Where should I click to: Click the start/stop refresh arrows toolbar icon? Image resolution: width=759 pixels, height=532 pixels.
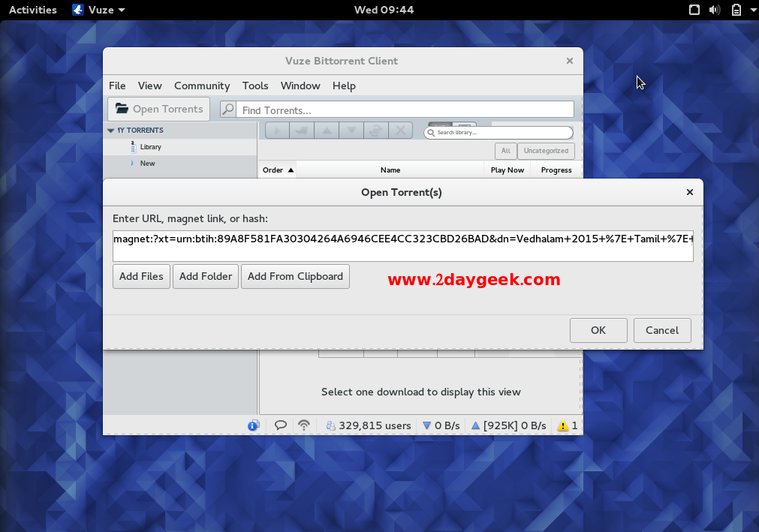pyautogui.click(x=375, y=131)
